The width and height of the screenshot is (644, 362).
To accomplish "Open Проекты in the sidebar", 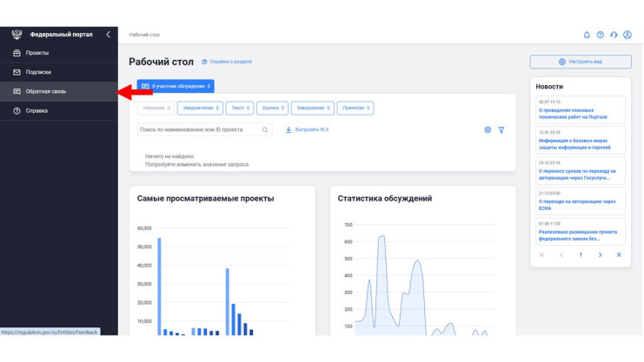I will click(37, 53).
